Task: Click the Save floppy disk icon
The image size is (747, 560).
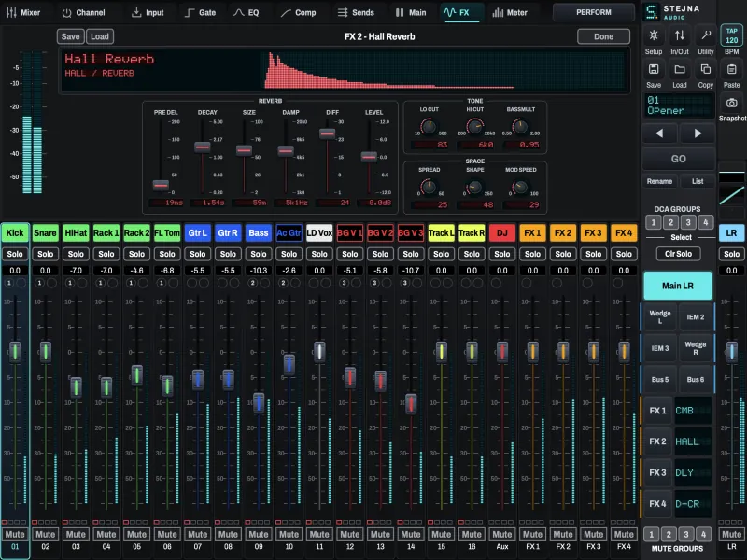Action: click(654, 69)
